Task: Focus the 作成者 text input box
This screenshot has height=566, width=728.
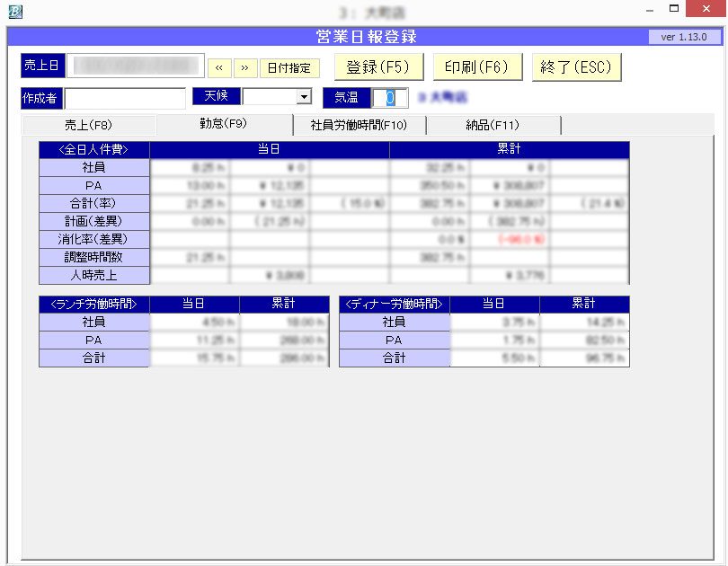Action: point(125,97)
